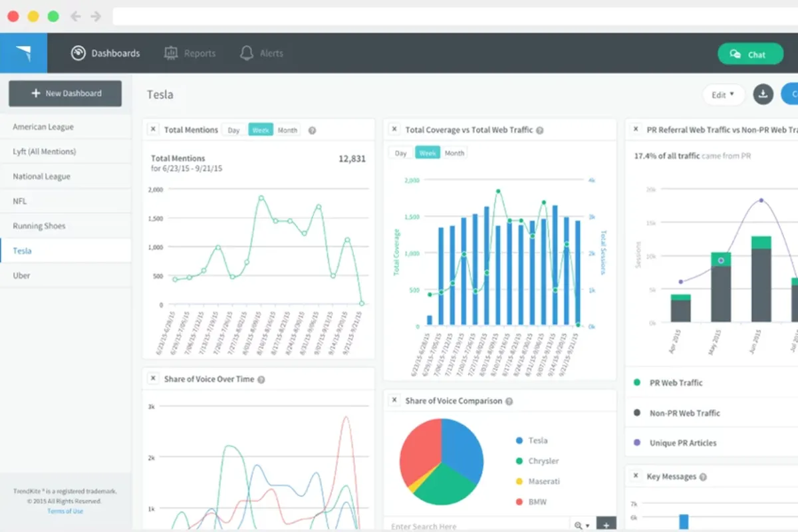Click the browser address bar
This screenshot has width=798, height=532.
(x=455, y=16)
